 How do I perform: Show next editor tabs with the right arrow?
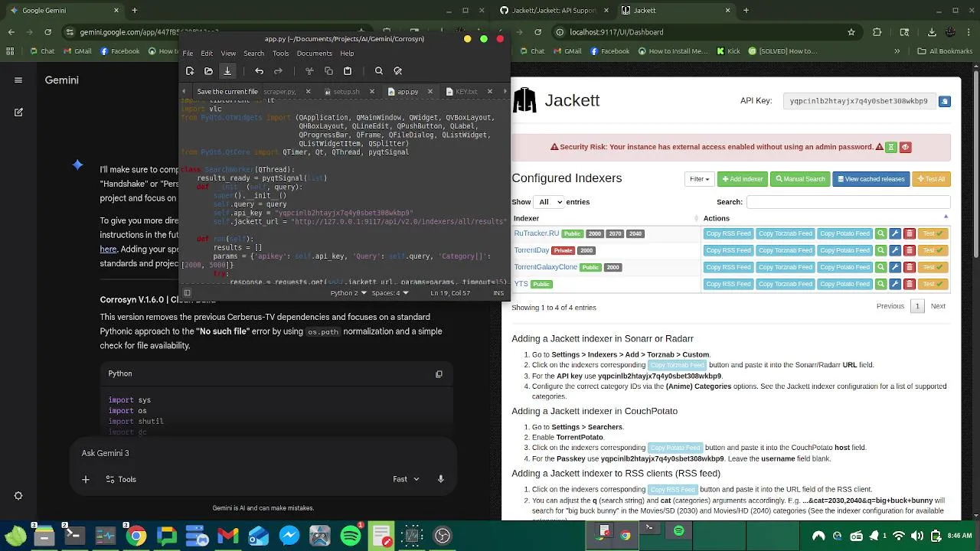pyautogui.click(x=505, y=92)
